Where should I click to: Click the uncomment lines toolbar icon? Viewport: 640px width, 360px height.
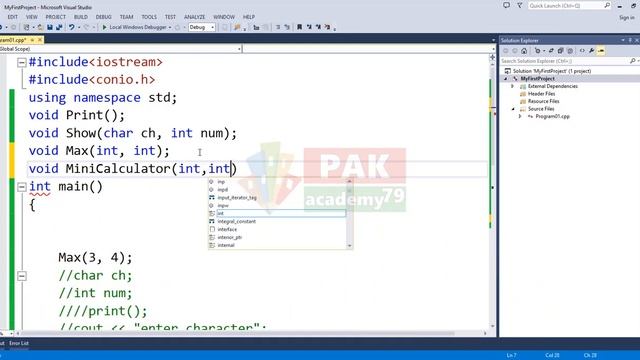287,27
